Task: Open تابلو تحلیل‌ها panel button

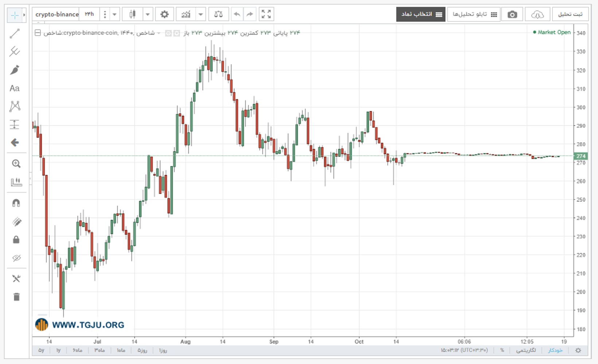Action: point(474,14)
